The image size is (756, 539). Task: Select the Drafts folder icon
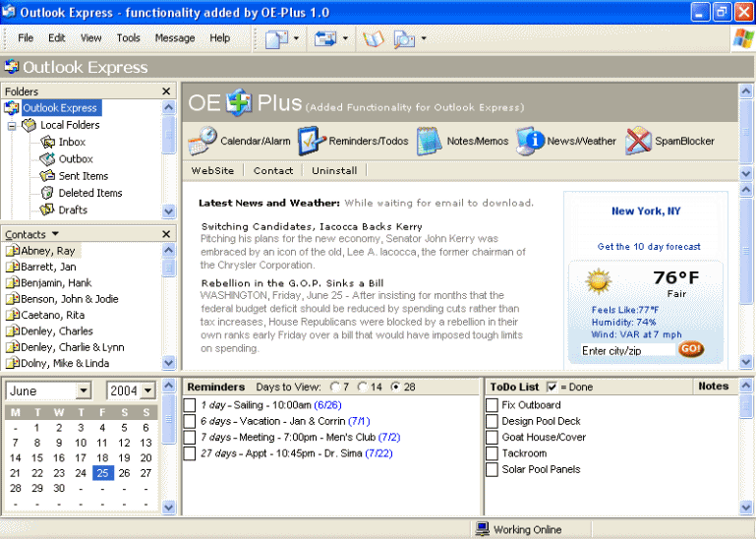pyautogui.click(x=47, y=210)
